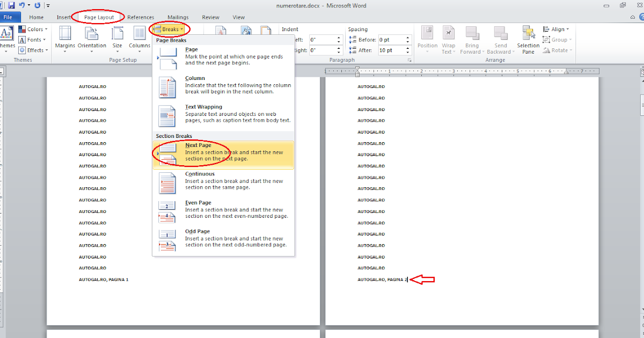The height and width of the screenshot is (338, 644).
Task: Open the Margins options
Action: tap(65, 39)
